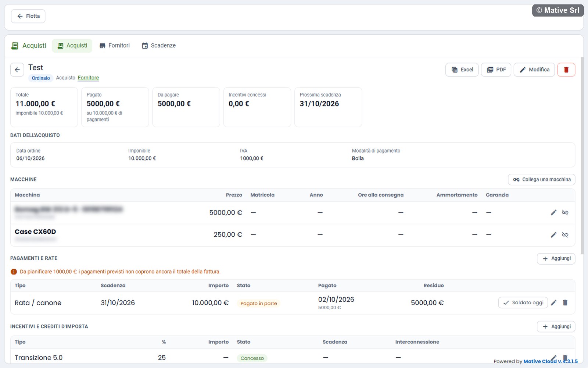
Task: Click the Prossima scadenza 31/10/2026 card
Action: [x=328, y=107]
